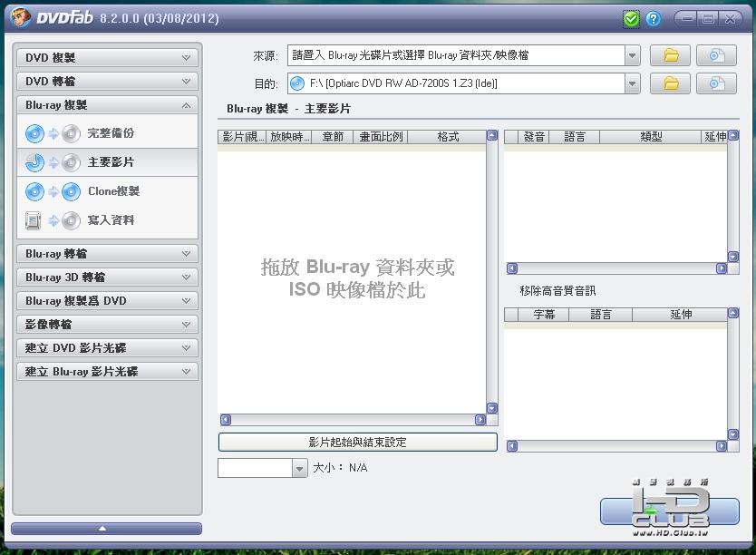The image size is (756, 555).
Task: Click the 字幕 subtitle column header
Action: point(543,315)
